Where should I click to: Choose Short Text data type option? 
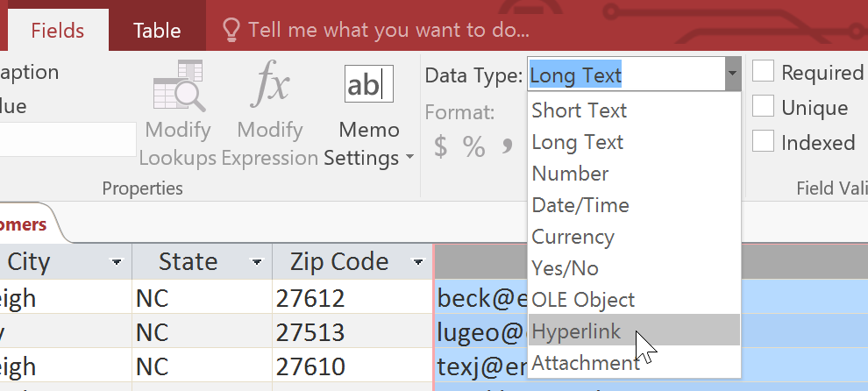pos(579,110)
